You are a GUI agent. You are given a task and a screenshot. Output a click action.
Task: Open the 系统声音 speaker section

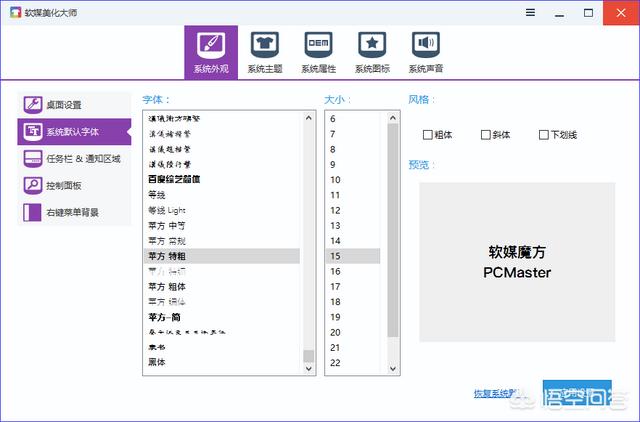427,52
